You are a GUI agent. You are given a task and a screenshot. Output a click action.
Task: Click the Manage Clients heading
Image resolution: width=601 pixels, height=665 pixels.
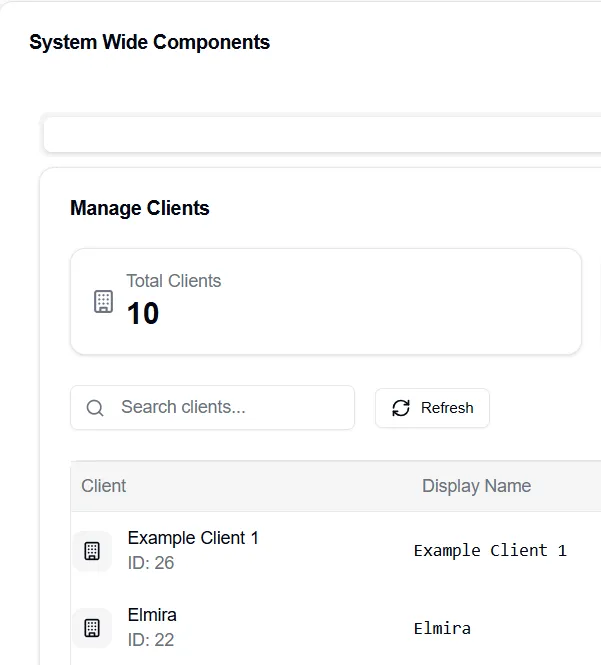pyautogui.click(x=140, y=208)
